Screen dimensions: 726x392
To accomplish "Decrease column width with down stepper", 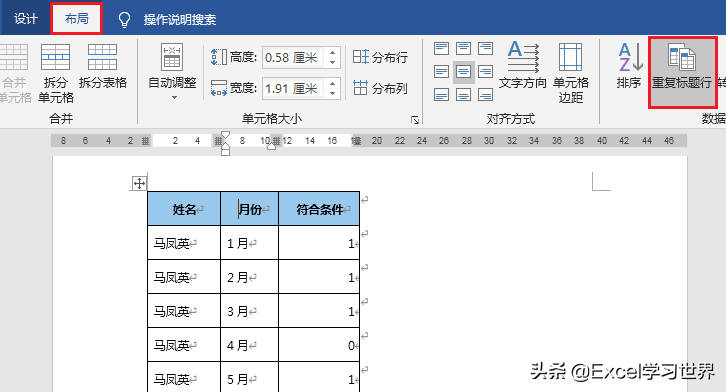I will [332, 93].
